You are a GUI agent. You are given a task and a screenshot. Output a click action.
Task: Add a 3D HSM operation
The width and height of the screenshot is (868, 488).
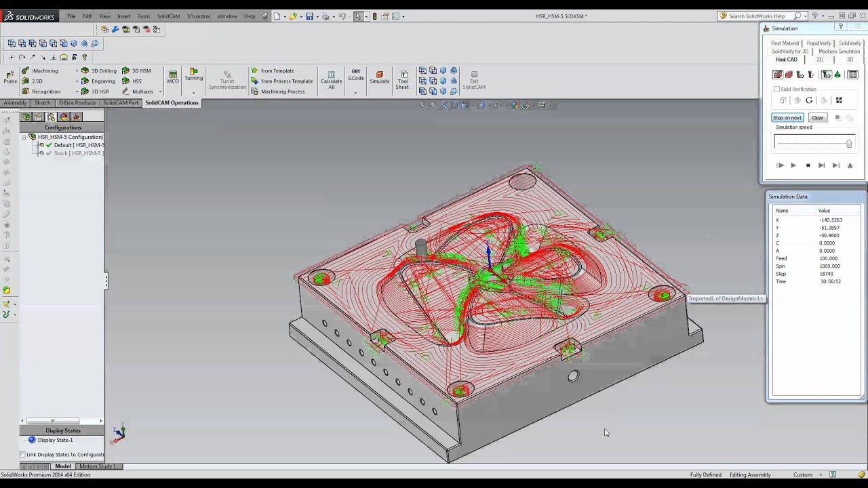point(136,70)
